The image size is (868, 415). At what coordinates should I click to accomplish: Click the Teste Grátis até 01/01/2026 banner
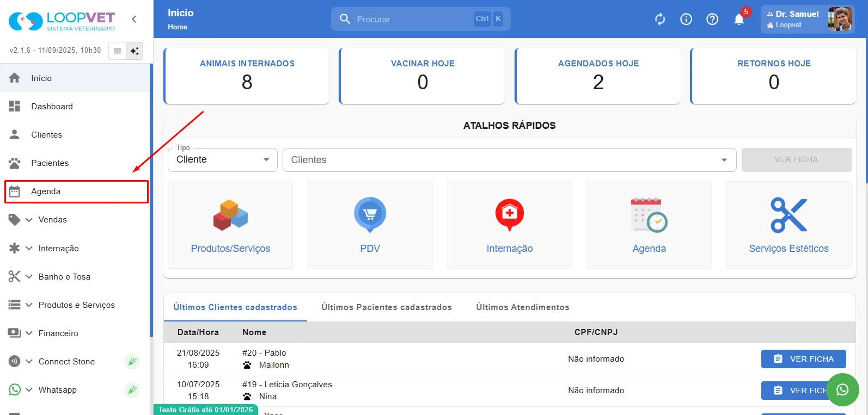[x=206, y=410]
